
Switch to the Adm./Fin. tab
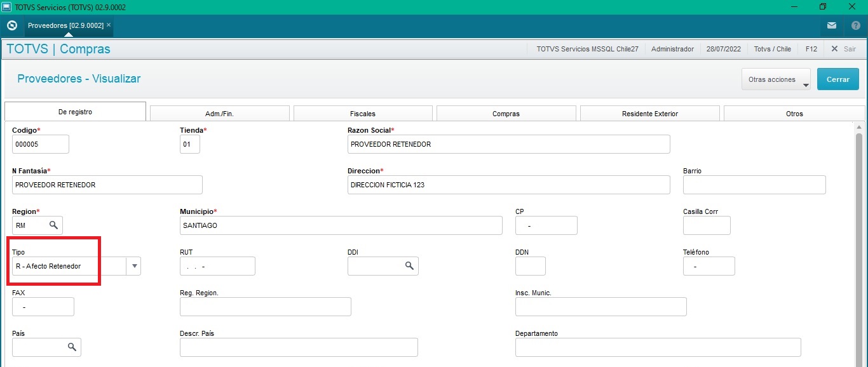220,114
